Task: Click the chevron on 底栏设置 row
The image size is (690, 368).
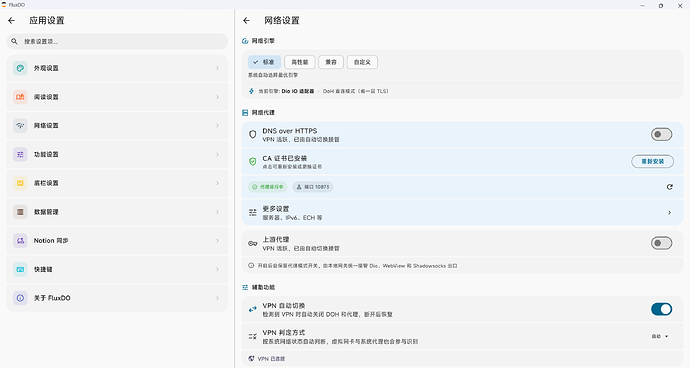Action: 217,183
